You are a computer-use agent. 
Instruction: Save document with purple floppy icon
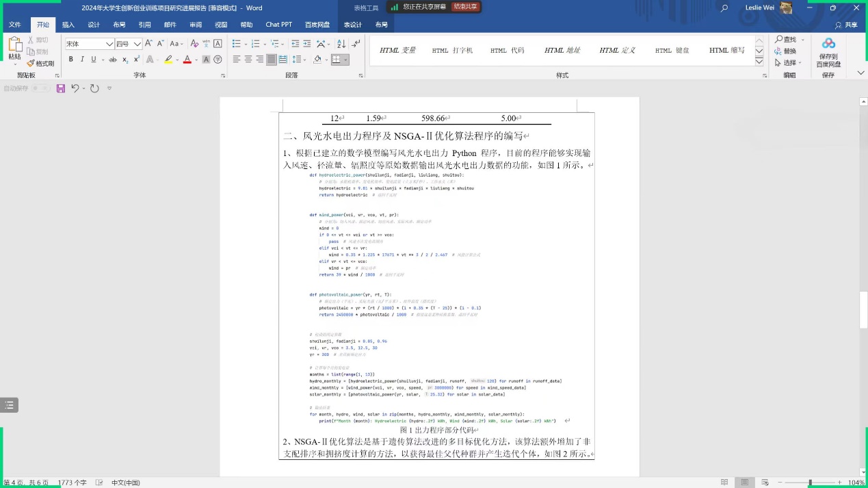tap(60, 88)
